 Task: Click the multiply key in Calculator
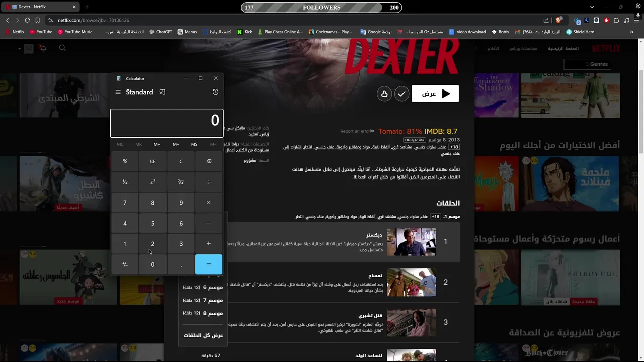[209, 203]
